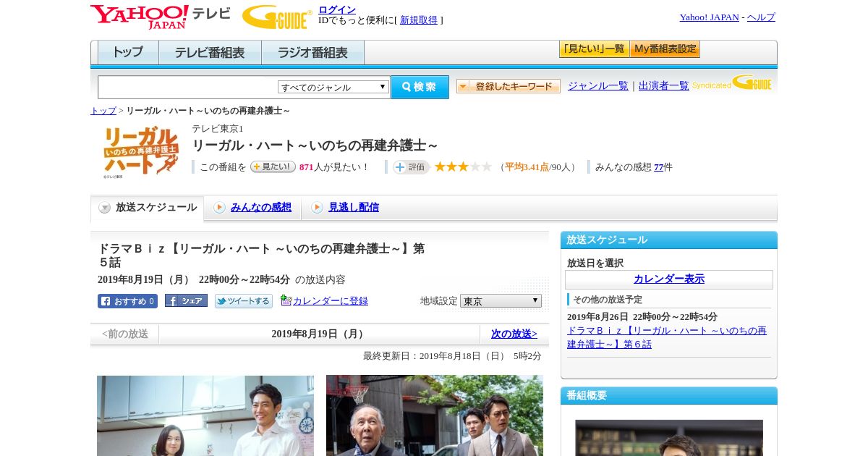
Task: Click the トップ breadcrumb link
Action: [x=103, y=111]
